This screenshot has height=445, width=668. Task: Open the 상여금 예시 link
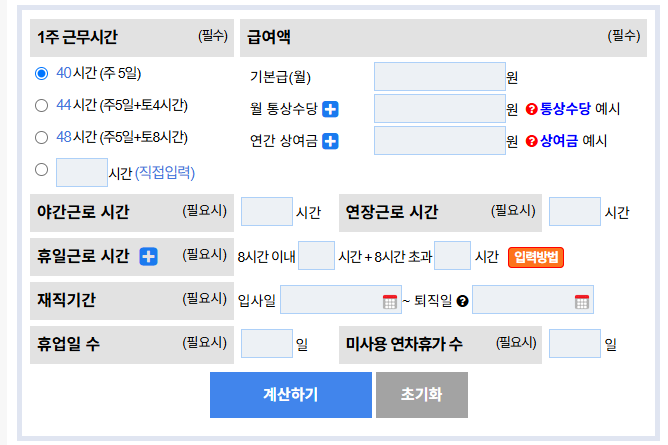coord(573,141)
